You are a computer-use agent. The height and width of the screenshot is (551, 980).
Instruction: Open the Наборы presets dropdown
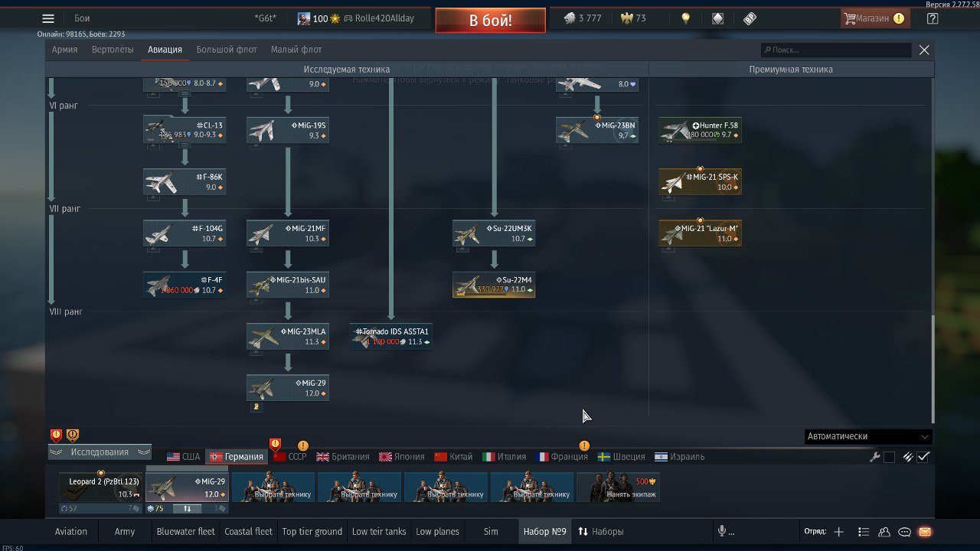601,531
